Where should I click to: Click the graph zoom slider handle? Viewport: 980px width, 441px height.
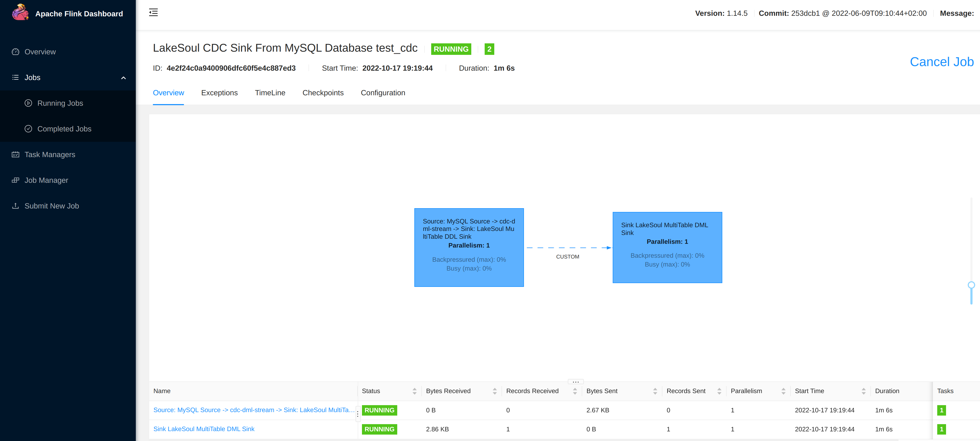pos(971,285)
